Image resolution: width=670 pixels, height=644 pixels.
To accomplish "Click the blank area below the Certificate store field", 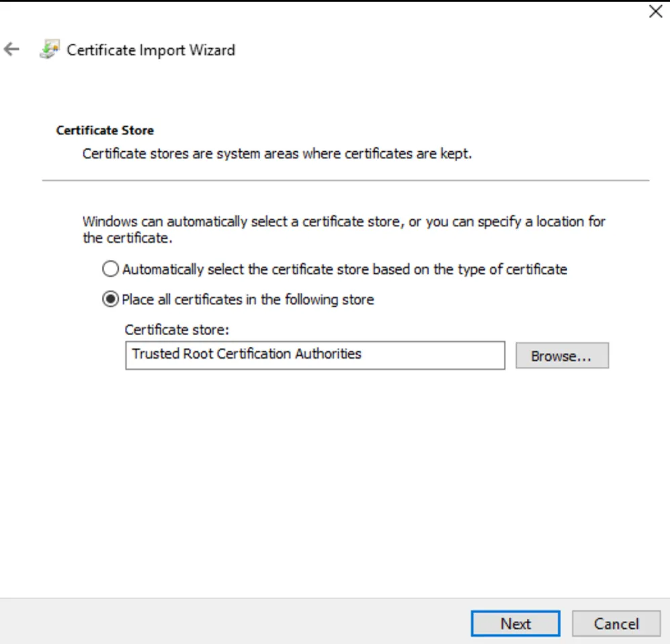I will (x=336, y=470).
